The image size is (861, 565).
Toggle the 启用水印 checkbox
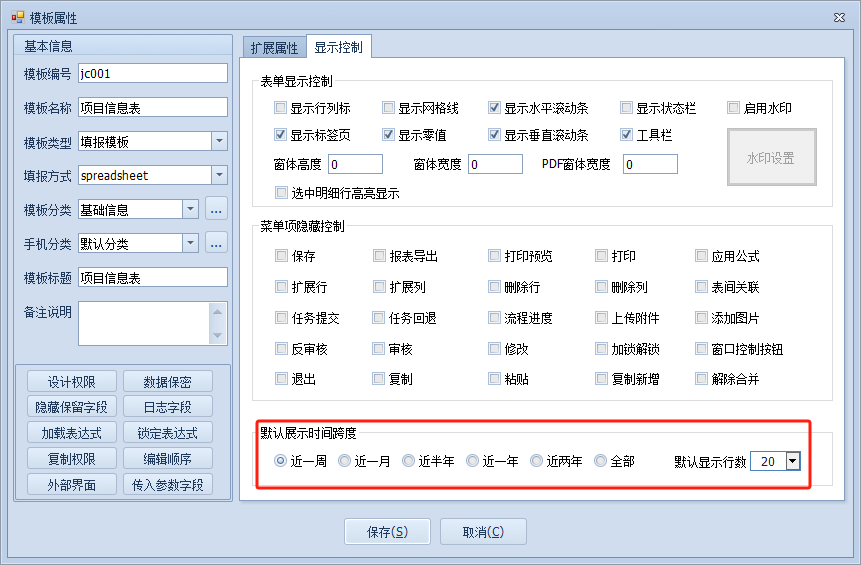tap(733, 108)
